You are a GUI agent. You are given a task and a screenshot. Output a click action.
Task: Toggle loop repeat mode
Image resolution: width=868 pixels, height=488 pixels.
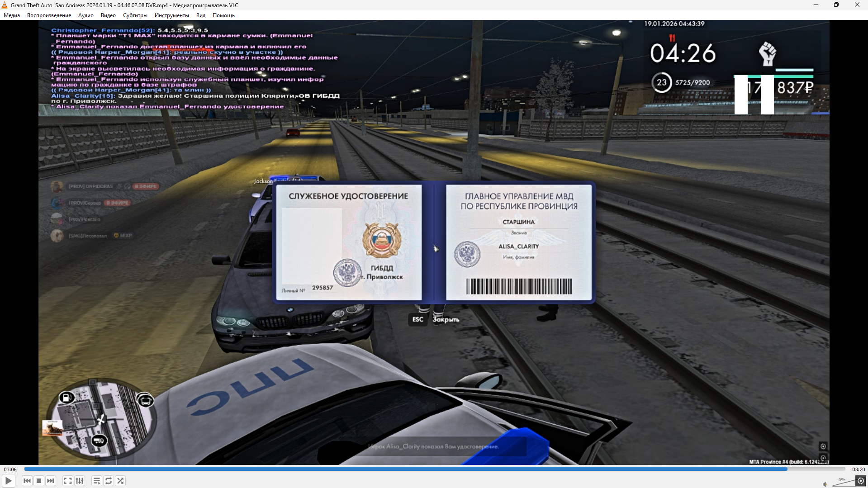click(x=109, y=481)
